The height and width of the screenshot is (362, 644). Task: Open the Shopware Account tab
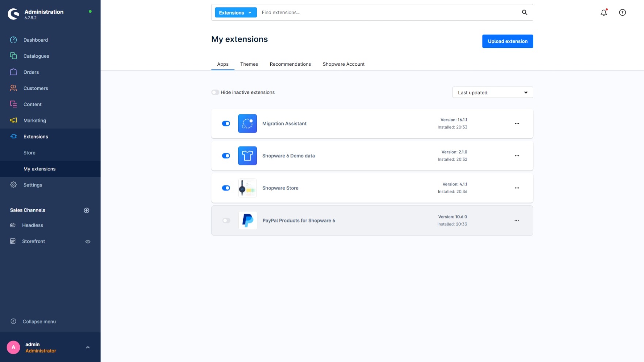coord(343,64)
